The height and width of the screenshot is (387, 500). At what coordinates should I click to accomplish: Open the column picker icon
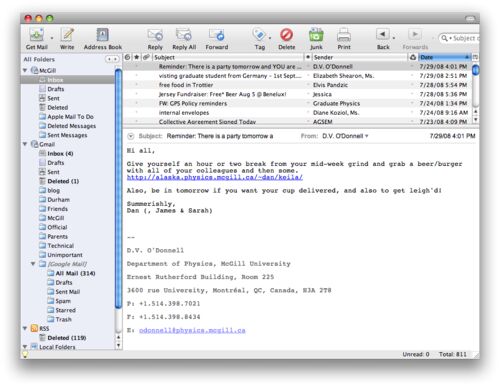click(x=475, y=57)
